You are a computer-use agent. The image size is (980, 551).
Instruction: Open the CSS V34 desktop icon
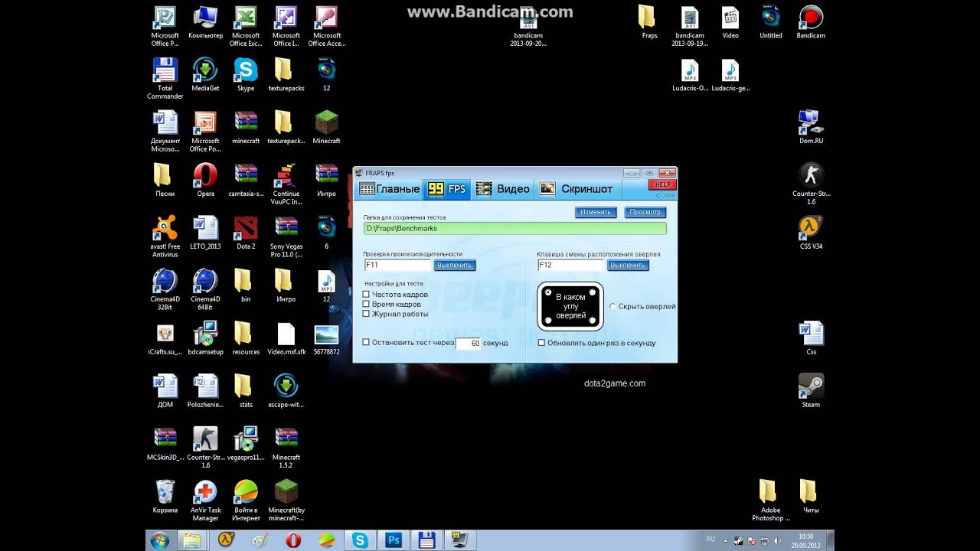point(811,233)
